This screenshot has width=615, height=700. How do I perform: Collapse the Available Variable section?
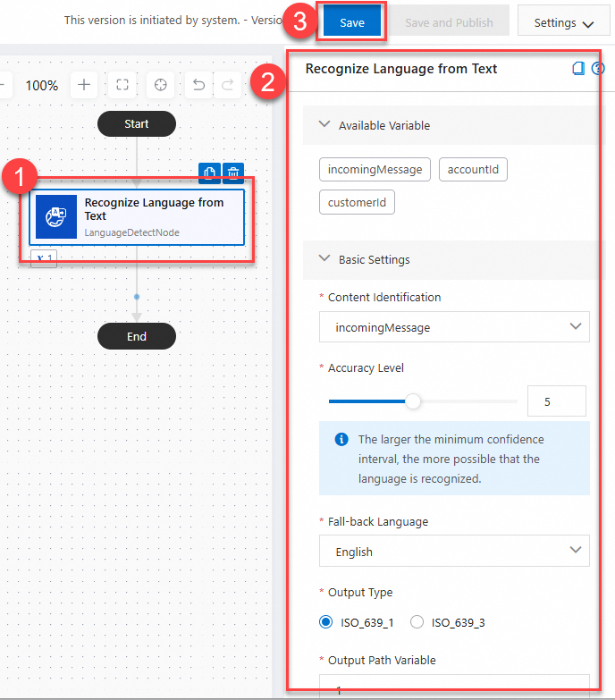[324, 124]
